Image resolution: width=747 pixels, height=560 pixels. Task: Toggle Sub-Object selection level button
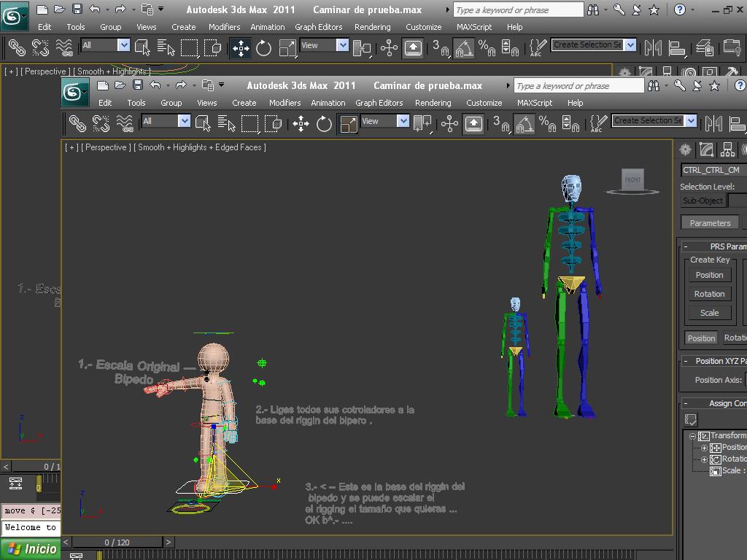pyautogui.click(x=703, y=201)
